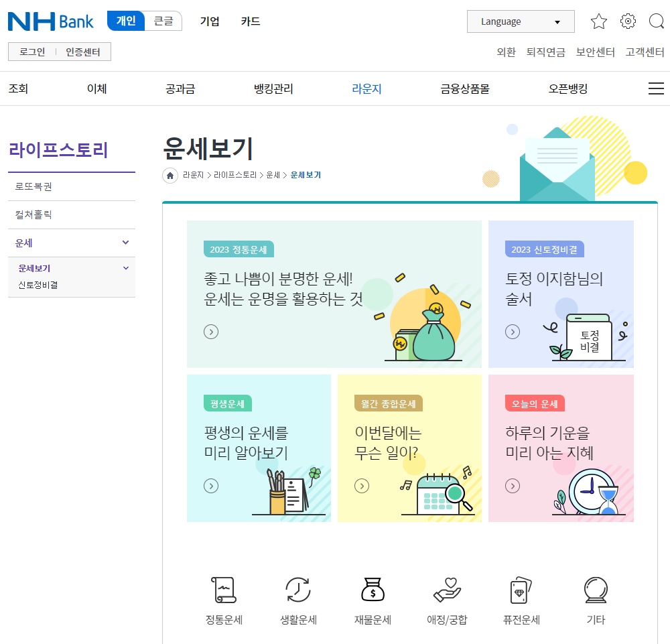Click the settings gear icon

click(628, 21)
